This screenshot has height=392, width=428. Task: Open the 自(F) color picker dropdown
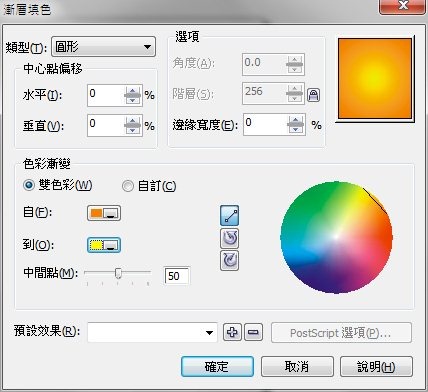point(104,213)
